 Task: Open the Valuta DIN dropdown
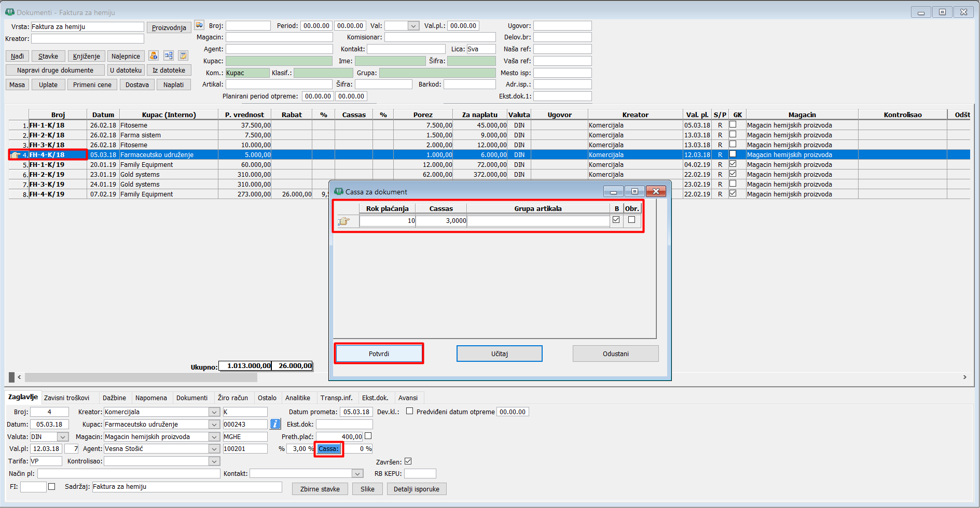(x=63, y=437)
